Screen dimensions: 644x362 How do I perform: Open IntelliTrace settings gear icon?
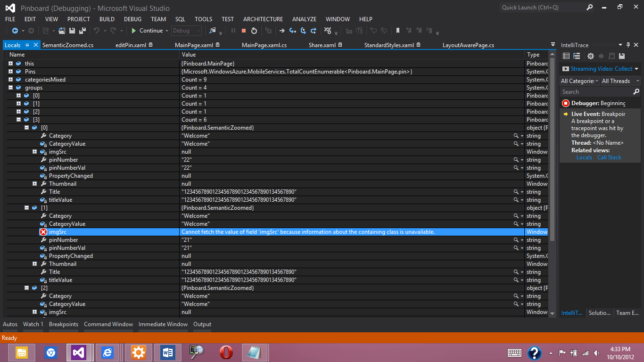coord(591,56)
